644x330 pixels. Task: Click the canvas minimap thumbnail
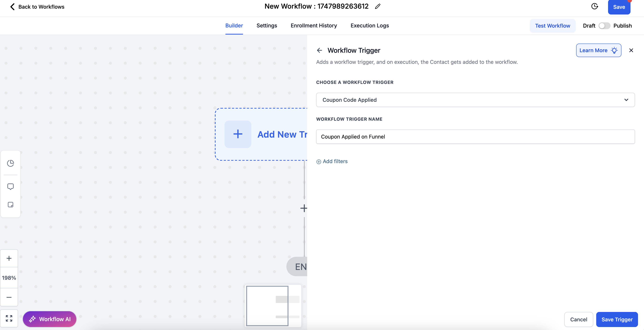click(273, 306)
